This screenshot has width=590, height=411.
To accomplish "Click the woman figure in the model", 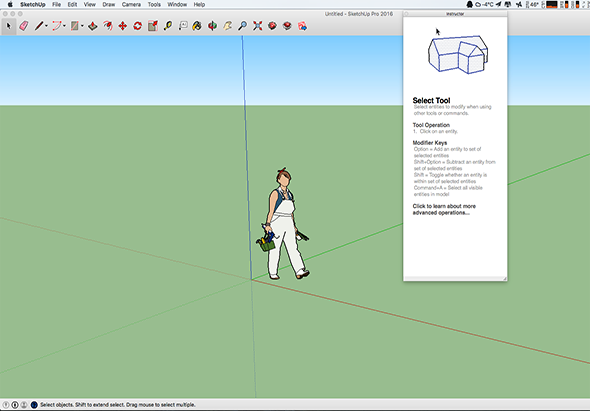I will coord(284,224).
